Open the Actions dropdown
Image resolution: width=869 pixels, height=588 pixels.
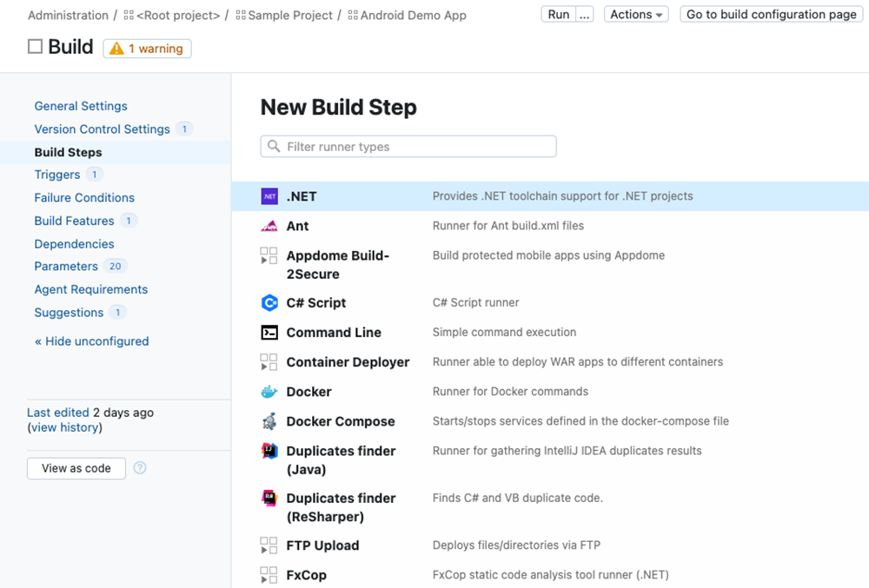coord(635,14)
